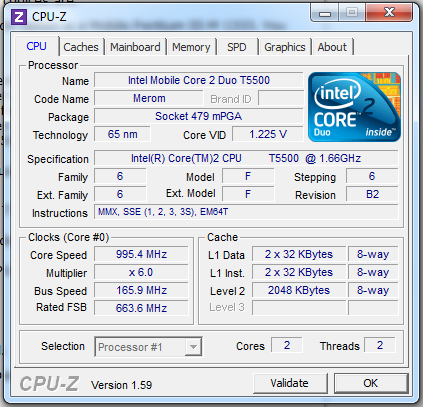
Task: Select the SPD tab
Action: pos(237,47)
